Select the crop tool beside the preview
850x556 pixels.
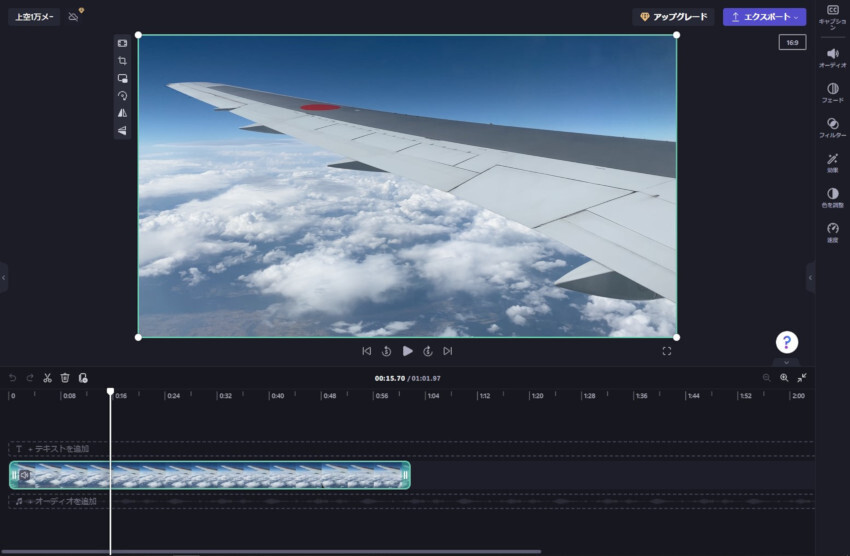click(x=122, y=60)
